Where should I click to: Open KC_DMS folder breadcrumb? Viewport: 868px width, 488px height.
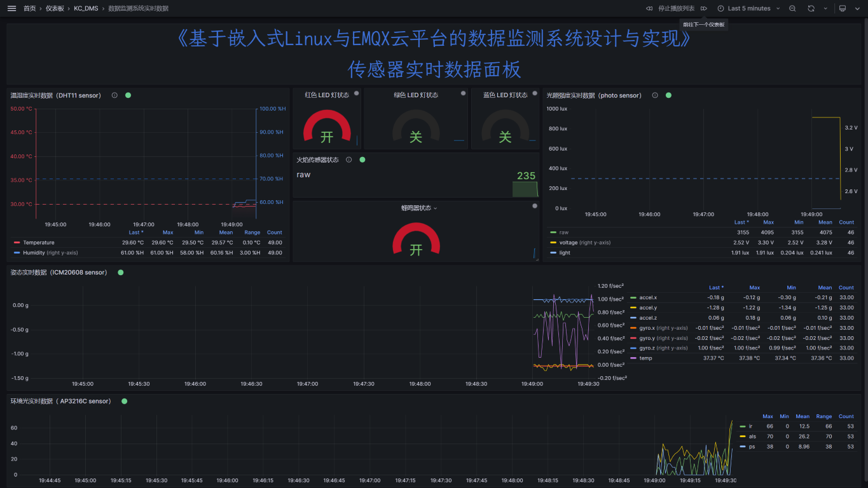[86, 8]
